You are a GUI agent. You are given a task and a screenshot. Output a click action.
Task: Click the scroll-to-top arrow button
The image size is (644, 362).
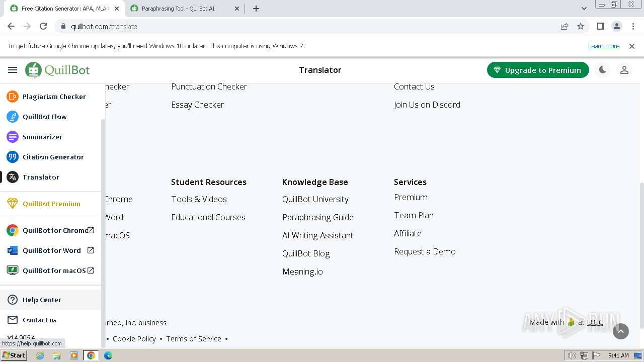coord(621,331)
